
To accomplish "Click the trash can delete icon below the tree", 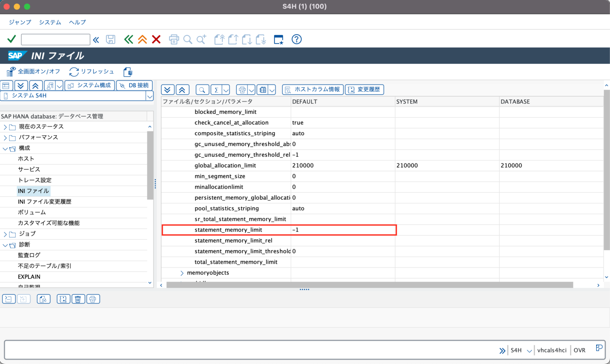I will [x=78, y=299].
